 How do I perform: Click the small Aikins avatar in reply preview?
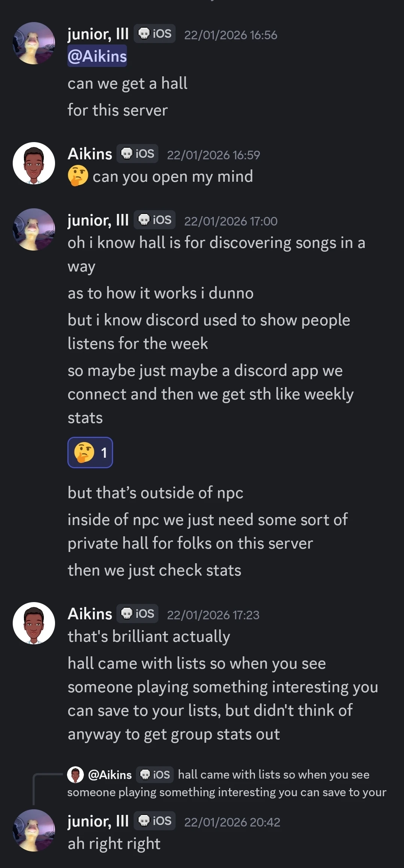[x=75, y=775]
